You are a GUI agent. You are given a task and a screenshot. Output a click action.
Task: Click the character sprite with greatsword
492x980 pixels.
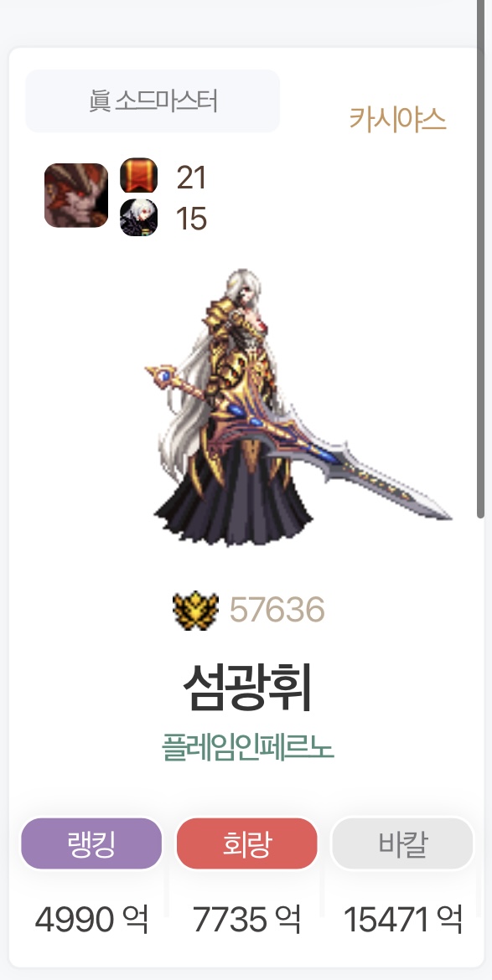pyautogui.click(x=298, y=408)
